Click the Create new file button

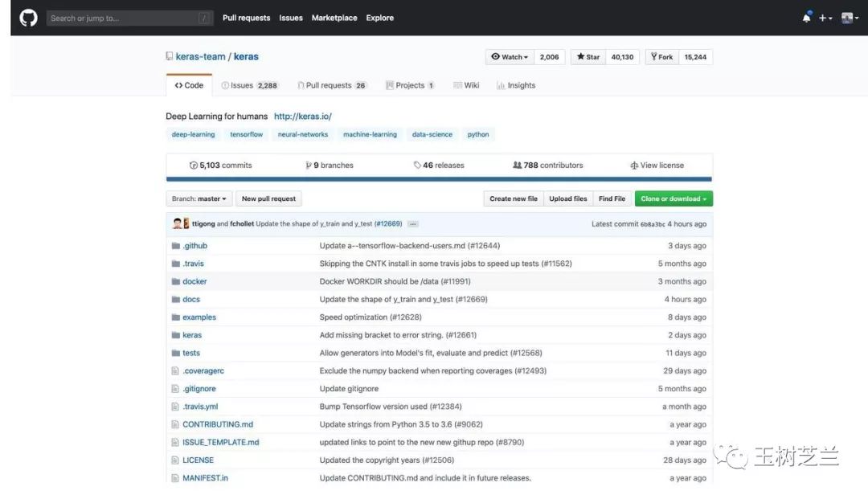513,198
